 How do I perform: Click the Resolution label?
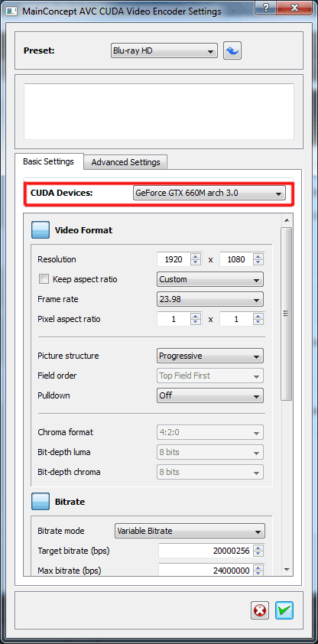pos(57,259)
